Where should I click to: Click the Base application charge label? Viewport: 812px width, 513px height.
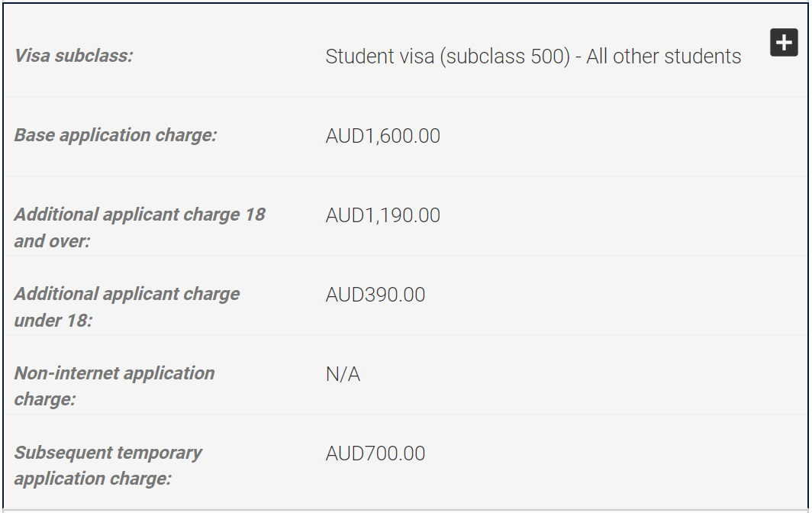115,135
